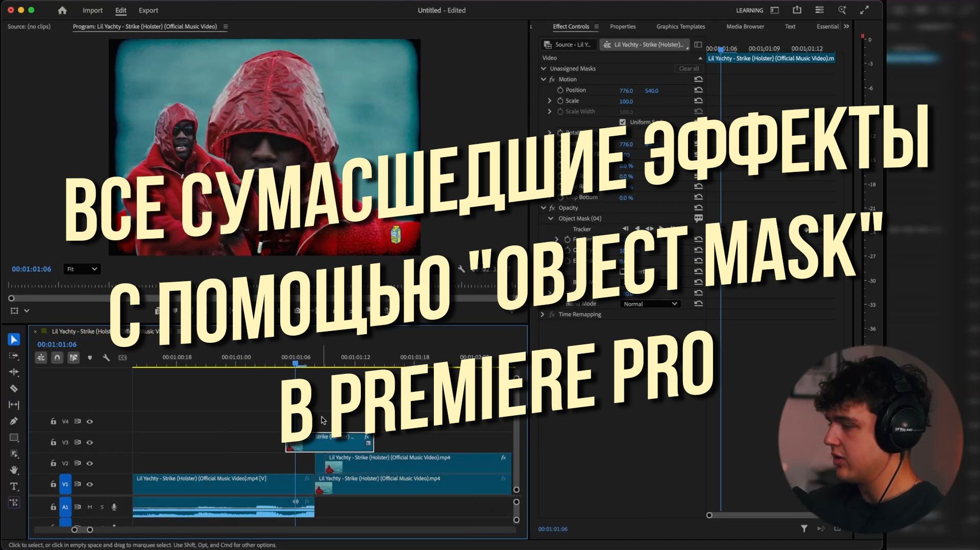
Task: Mute the A1 audio track
Action: [90, 507]
